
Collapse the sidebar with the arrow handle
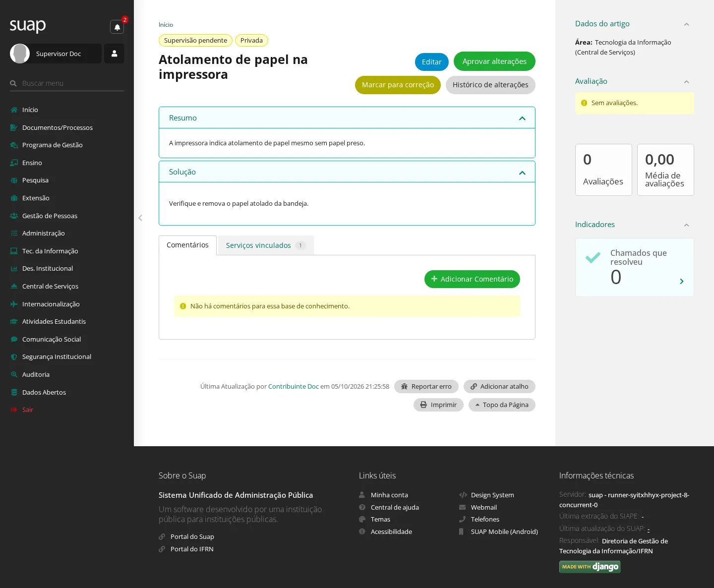(x=140, y=218)
